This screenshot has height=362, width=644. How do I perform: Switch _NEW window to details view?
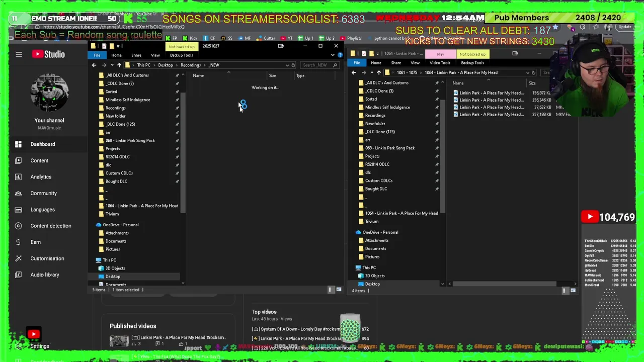(x=330, y=290)
